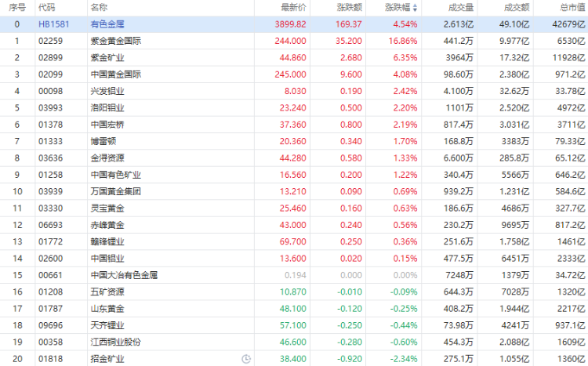Click stock code 03939
The image size is (588, 366).
[x=51, y=192]
